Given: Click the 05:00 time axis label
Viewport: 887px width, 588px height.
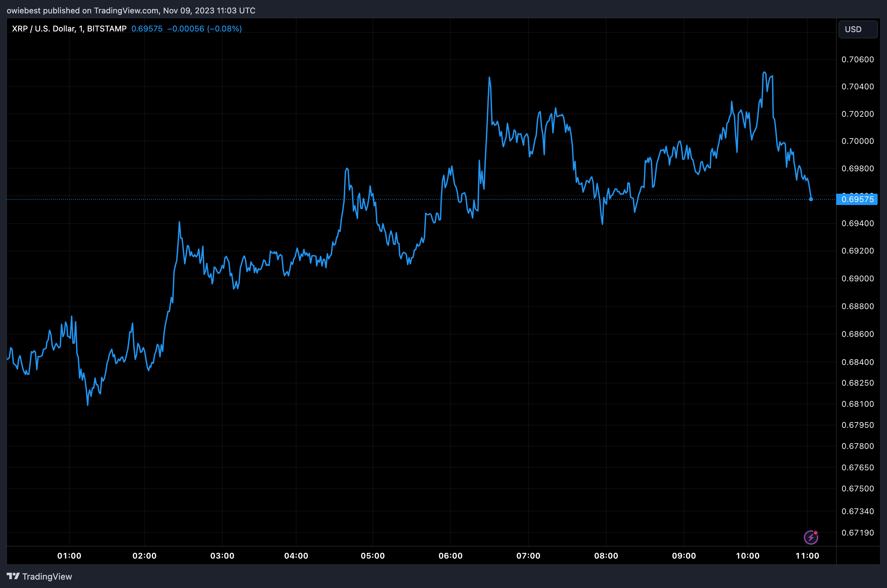Looking at the screenshot, I should pos(373,556).
